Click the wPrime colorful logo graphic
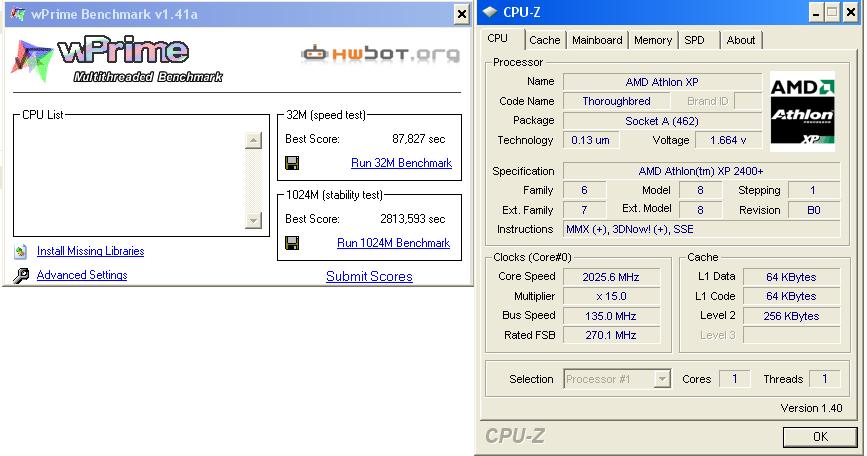This screenshot has height=456, width=867. [32, 60]
